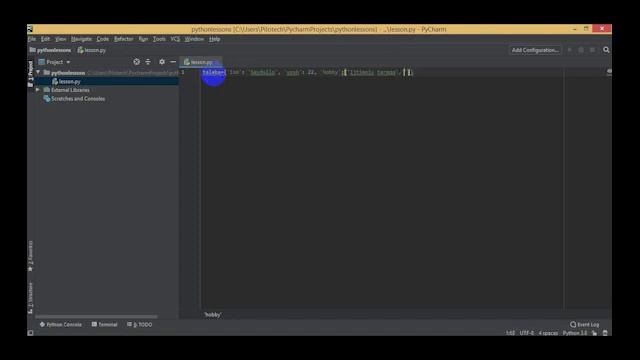The image size is (640, 360).
Task: Click the disabled Run icon in toolbar
Action: (x=570, y=50)
